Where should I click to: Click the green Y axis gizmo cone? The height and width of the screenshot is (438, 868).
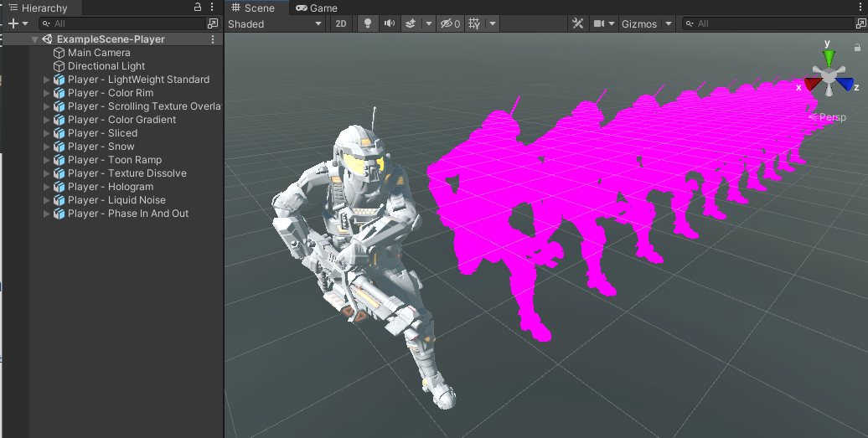829,57
